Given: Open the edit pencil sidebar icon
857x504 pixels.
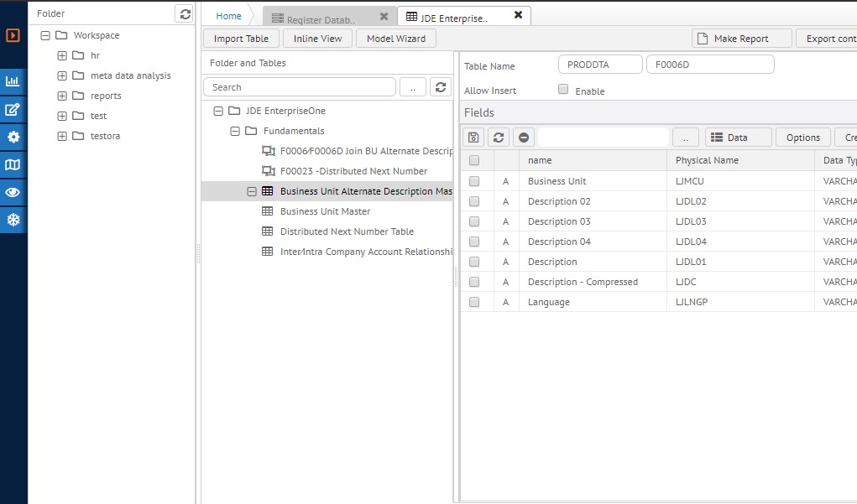Looking at the screenshot, I should pyautogui.click(x=13, y=109).
